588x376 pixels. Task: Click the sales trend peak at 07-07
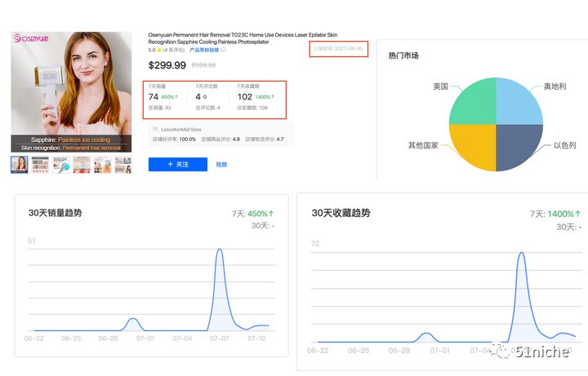pyautogui.click(x=220, y=249)
